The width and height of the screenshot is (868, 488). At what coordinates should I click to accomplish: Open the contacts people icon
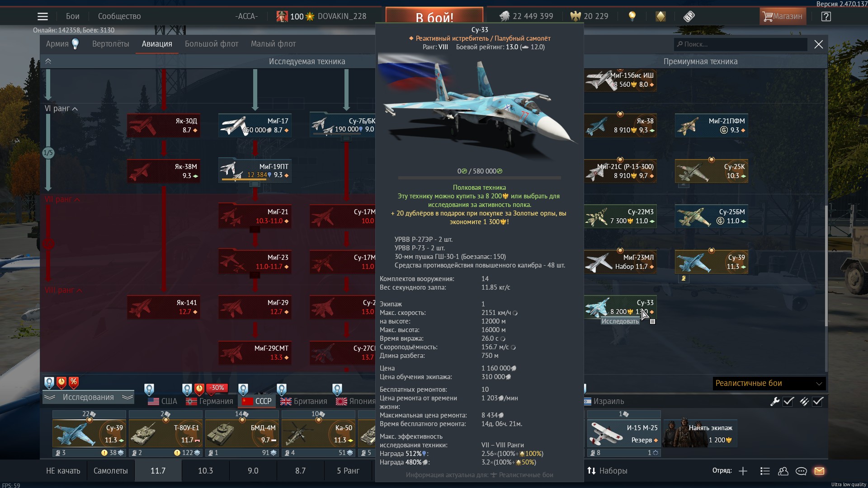tap(783, 471)
